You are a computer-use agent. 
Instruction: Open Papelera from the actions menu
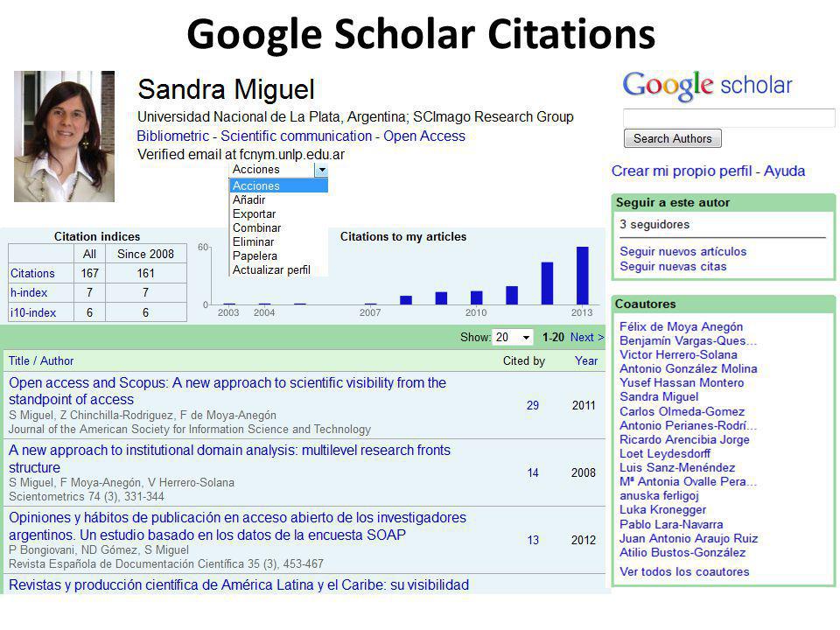point(255,255)
